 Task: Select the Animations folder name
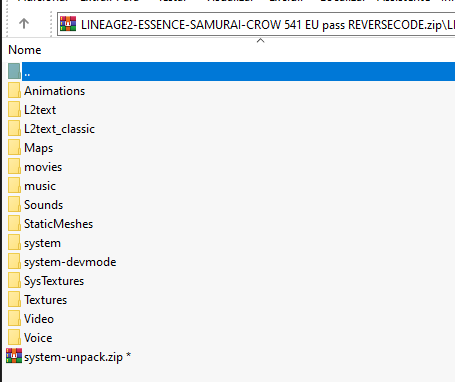coord(55,91)
